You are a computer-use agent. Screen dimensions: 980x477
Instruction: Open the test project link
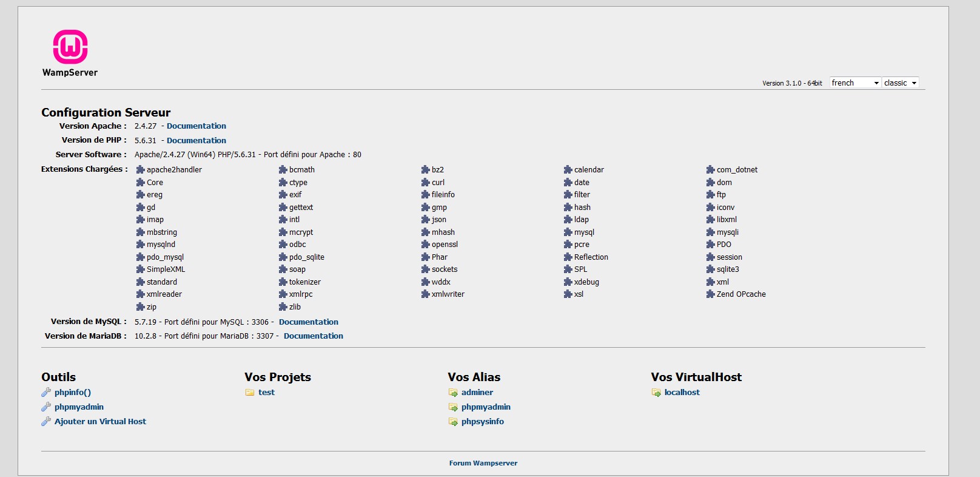pos(266,393)
